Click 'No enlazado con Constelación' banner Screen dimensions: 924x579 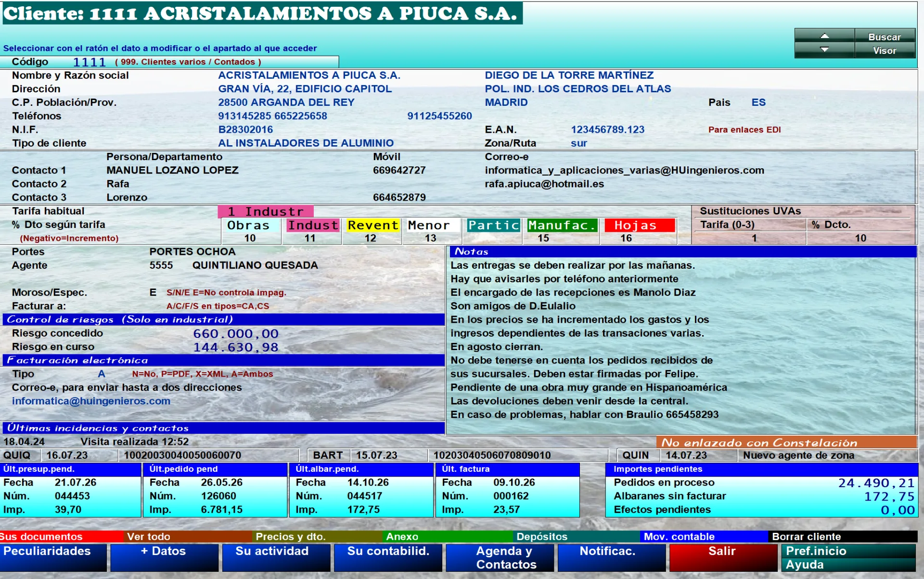point(787,442)
